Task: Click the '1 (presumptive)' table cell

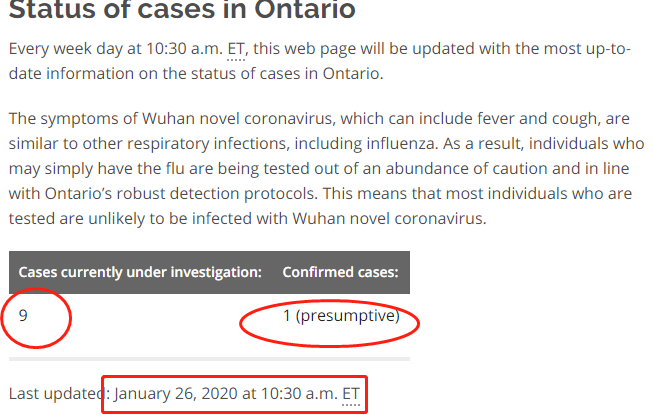Action: 341,316
